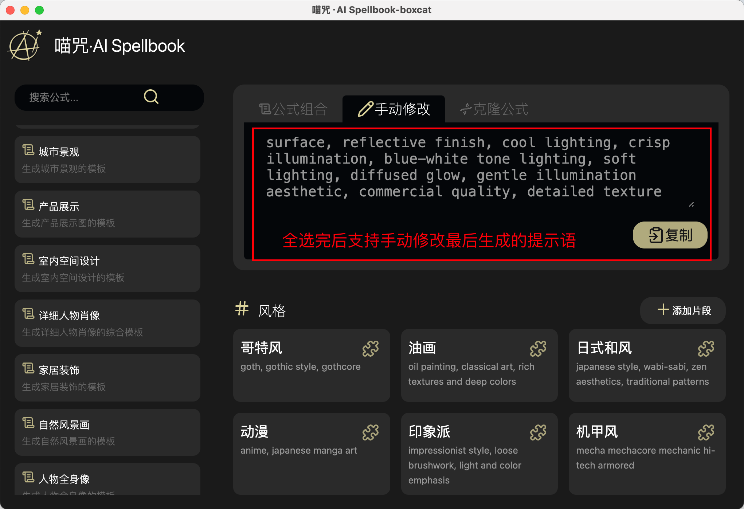Image resolution: width=744 pixels, height=510 pixels.
Task: Click scroll icon beside 室内空间设计
Action: coord(28,260)
